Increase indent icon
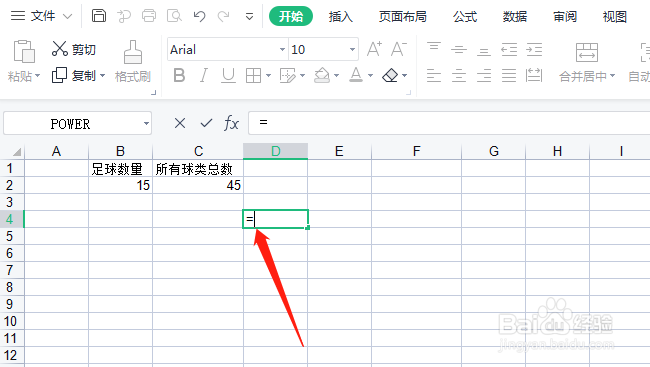This screenshot has width=650, height=367. [534, 49]
